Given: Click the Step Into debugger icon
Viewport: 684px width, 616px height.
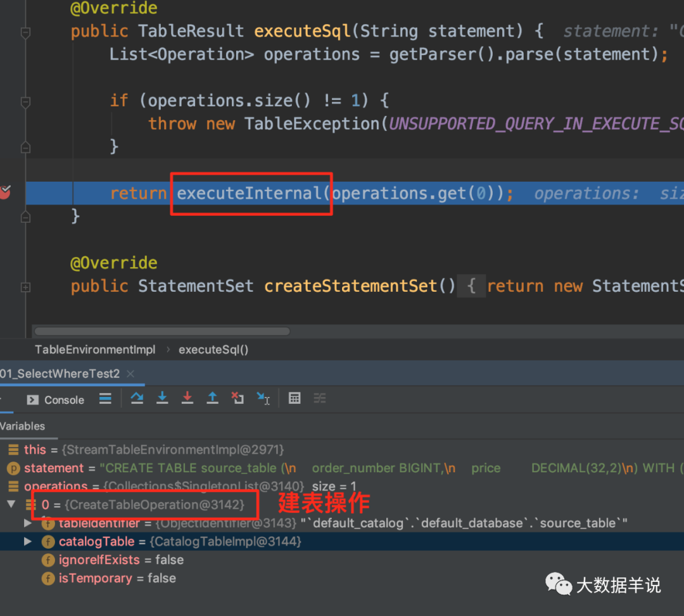Looking at the screenshot, I should click(162, 398).
